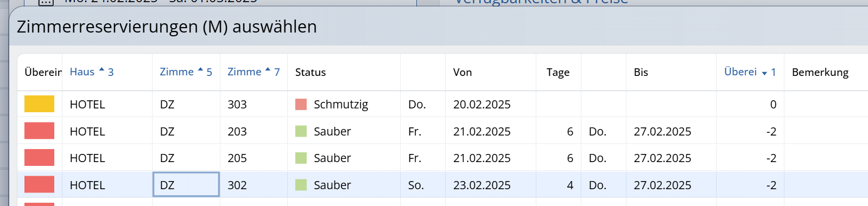Click the Bis column header
Image resolution: width=868 pixels, height=206 pixels.
pos(641,72)
